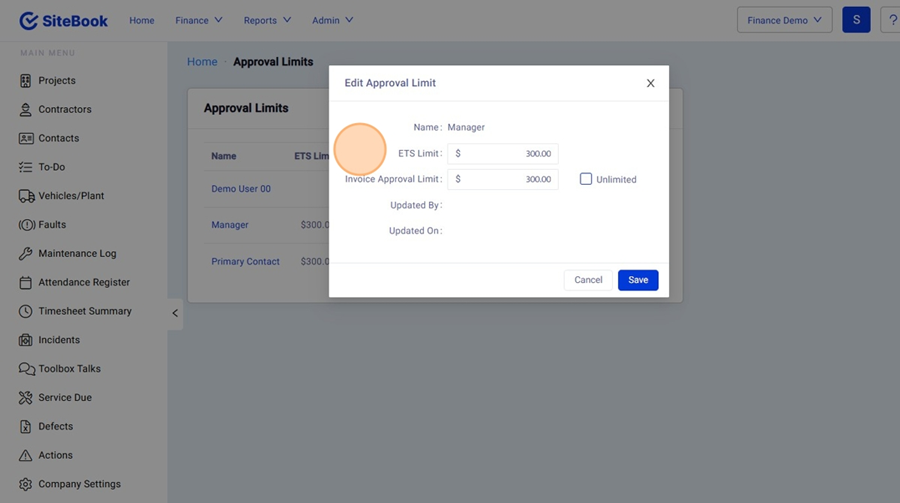The width and height of the screenshot is (900, 503).
Task: Go to Home in top navigation
Action: coord(142,20)
